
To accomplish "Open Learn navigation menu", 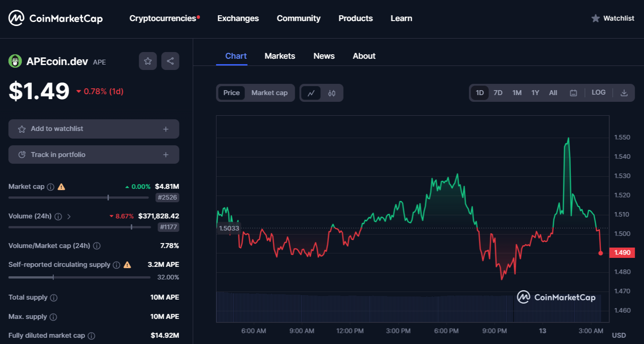I will pos(401,18).
